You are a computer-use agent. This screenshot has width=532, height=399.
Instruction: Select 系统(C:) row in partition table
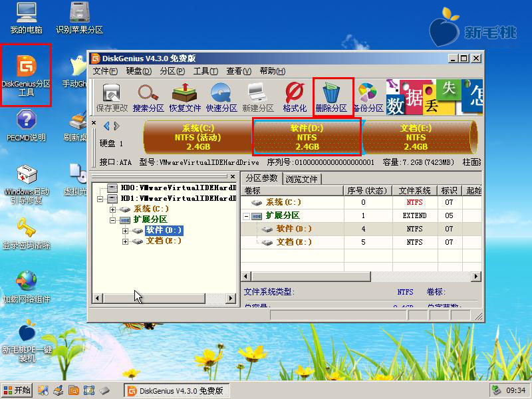pos(361,202)
